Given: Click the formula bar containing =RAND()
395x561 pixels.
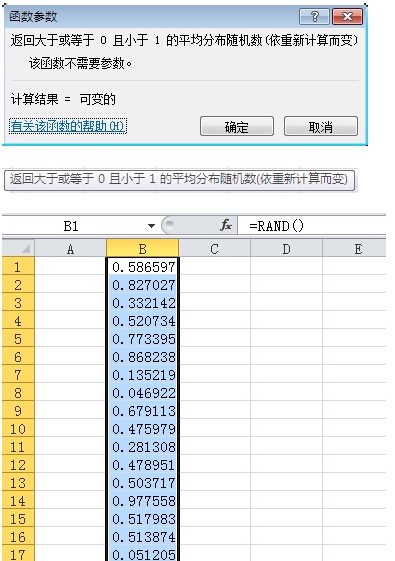Looking at the screenshot, I should click(311, 226).
